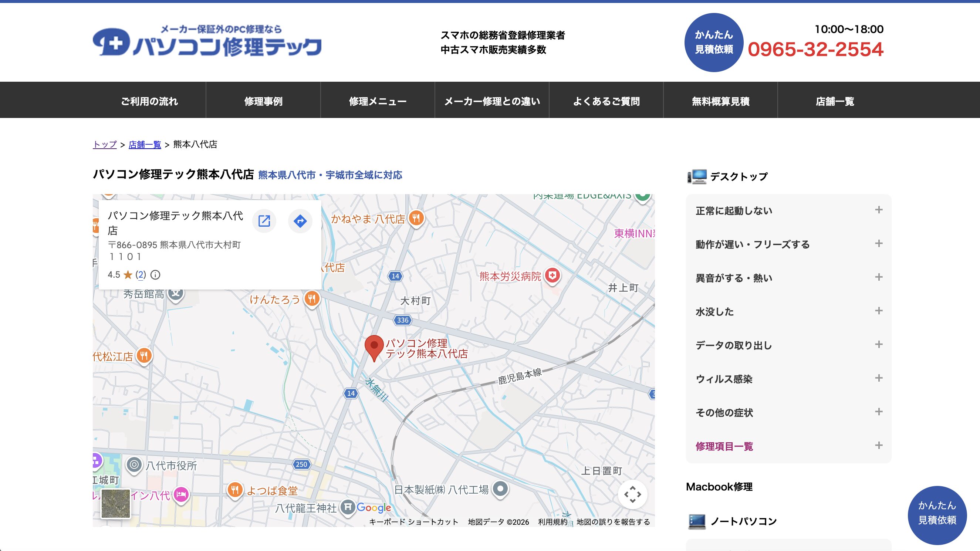Open 無料概算見積 navigation item

click(x=720, y=101)
